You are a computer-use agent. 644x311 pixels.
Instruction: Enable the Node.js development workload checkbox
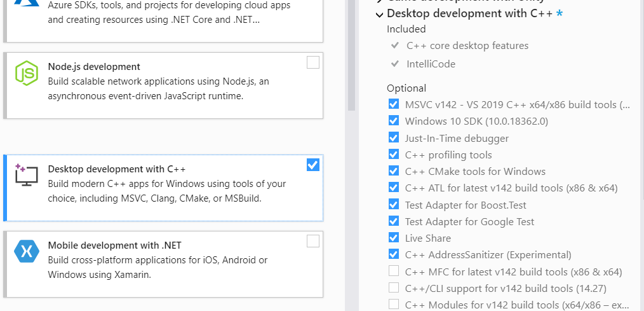click(313, 62)
